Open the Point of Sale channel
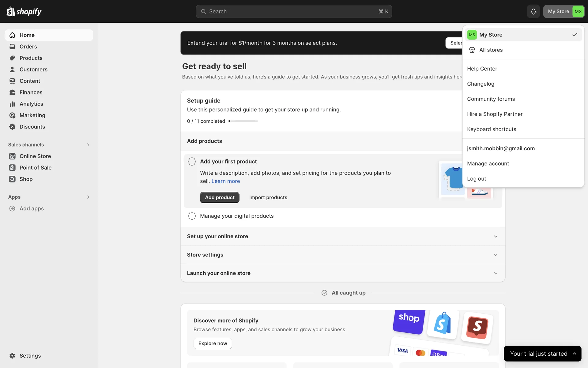Viewport: 588px width, 368px height. (x=35, y=167)
